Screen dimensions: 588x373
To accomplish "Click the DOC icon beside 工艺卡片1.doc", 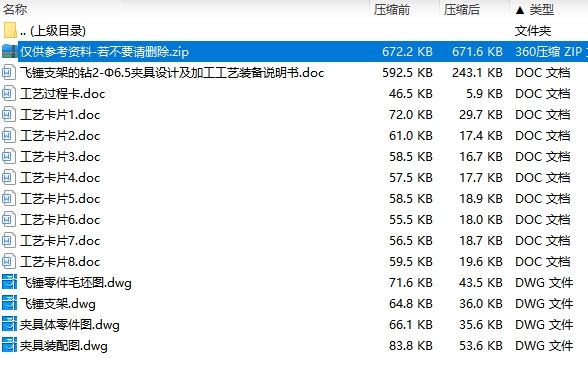I will (x=8, y=114).
